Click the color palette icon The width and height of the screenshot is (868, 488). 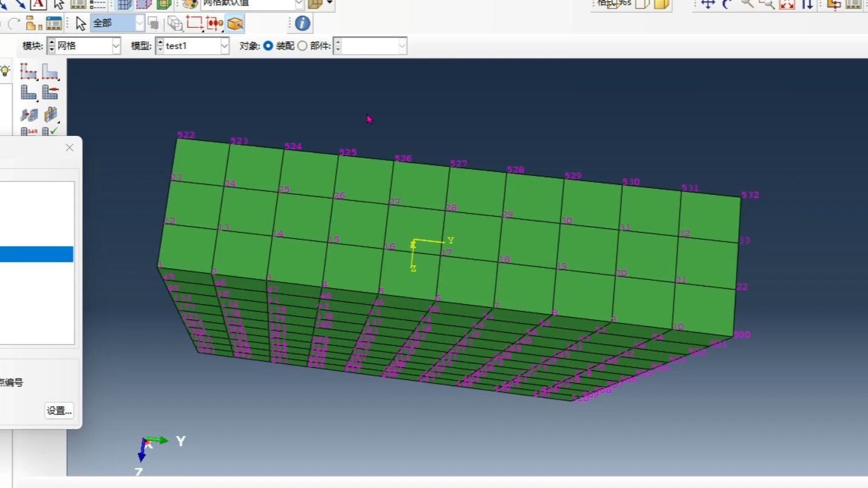(190, 4)
